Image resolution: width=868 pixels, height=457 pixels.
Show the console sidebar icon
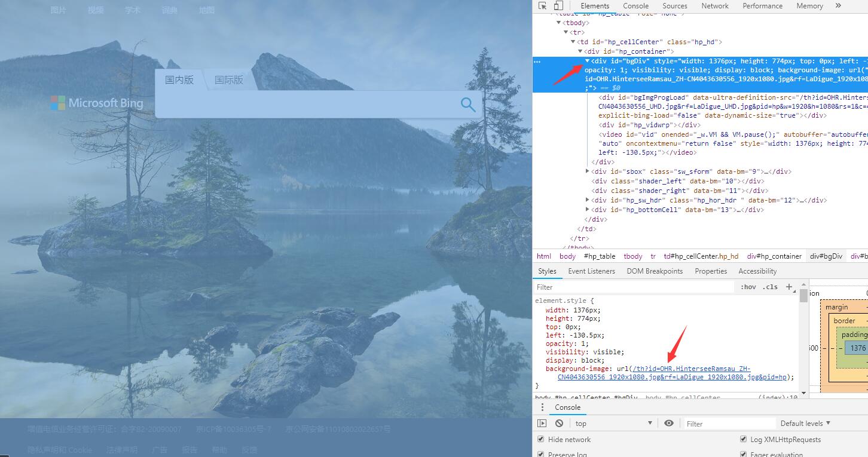click(542, 423)
